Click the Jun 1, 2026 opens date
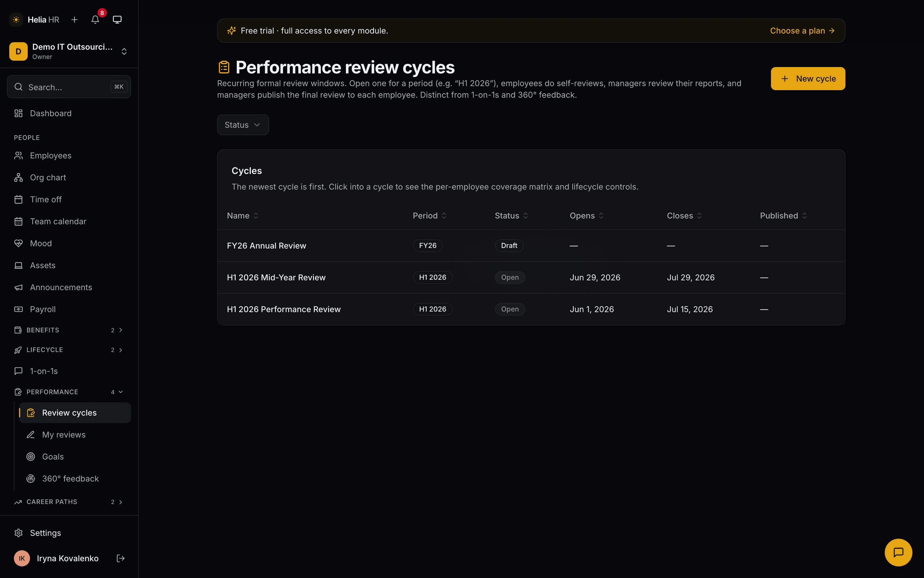 (x=592, y=309)
